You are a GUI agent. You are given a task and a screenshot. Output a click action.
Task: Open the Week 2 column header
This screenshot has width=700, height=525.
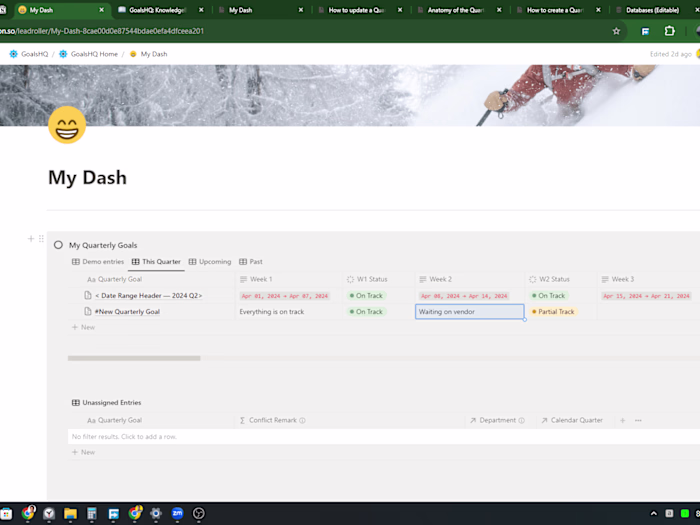click(470, 279)
